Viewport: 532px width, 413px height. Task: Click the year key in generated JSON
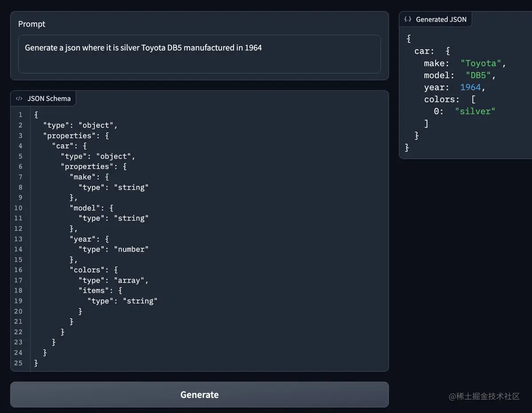[x=437, y=87]
